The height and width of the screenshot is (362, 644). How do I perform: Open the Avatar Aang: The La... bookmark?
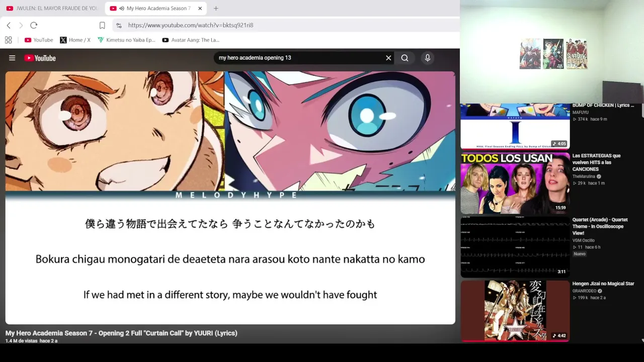pyautogui.click(x=191, y=40)
